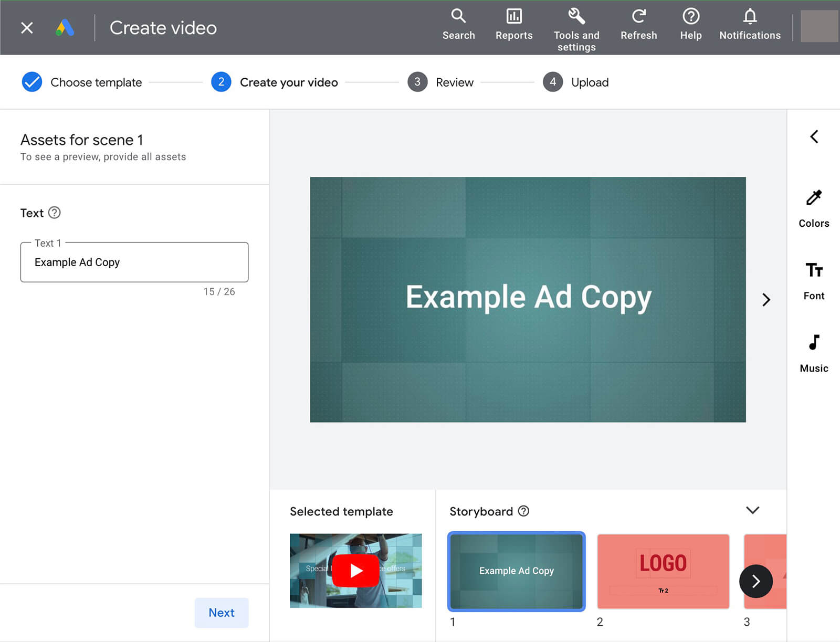Edit the Text 1 input field

134,262
